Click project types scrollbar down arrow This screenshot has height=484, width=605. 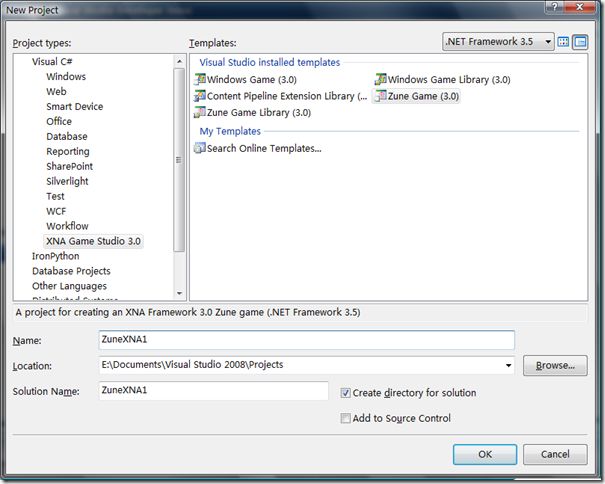click(179, 294)
